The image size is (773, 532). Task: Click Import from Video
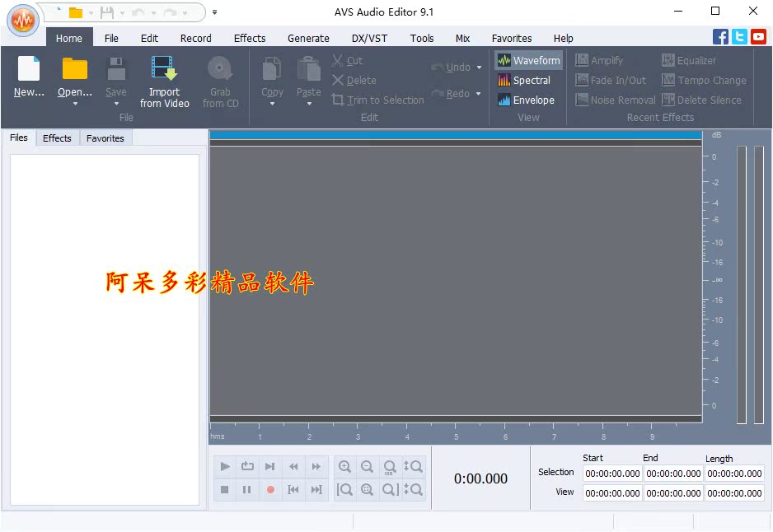click(164, 82)
